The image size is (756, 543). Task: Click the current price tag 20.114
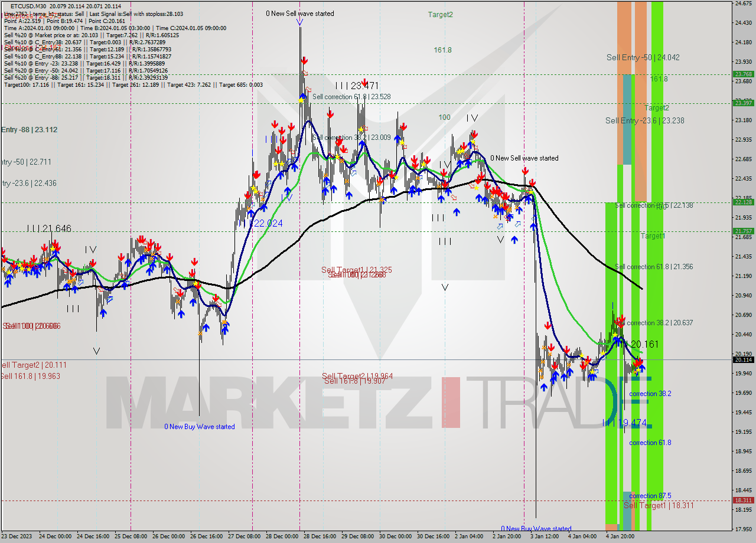coord(743,359)
